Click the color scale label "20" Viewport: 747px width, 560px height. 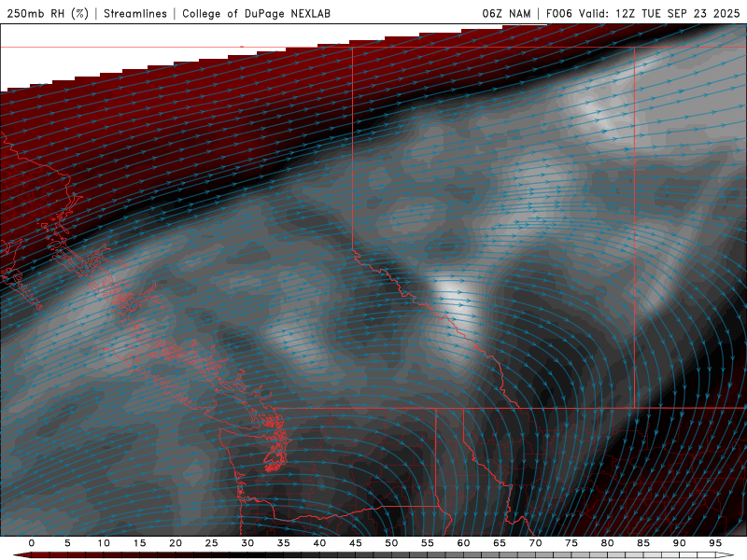coord(176,543)
